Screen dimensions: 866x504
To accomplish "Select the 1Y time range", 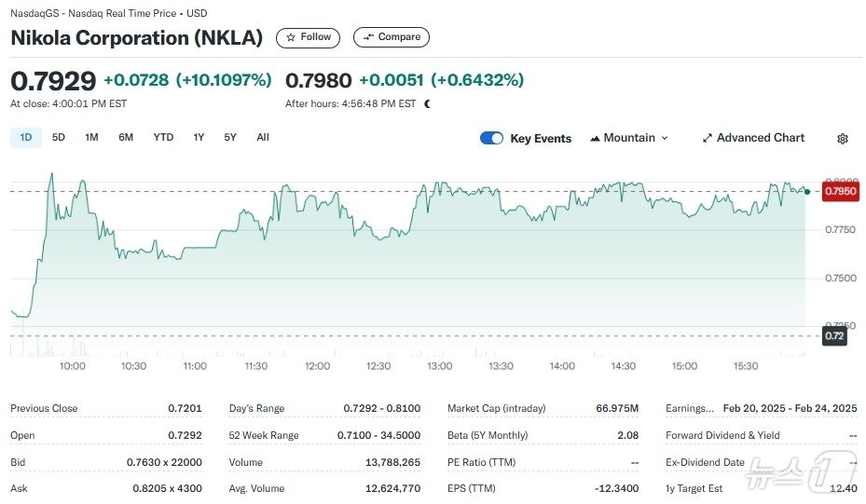I will (x=199, y=138).
